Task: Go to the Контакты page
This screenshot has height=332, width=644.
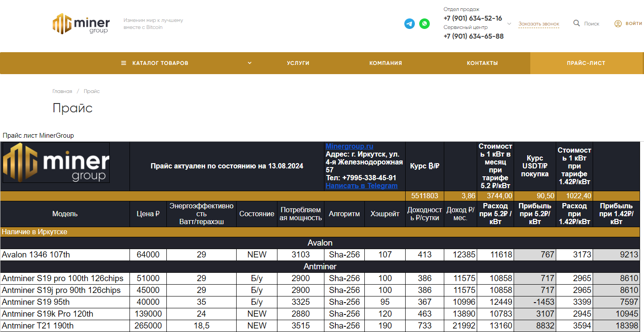Action: [x=482, y=63]
